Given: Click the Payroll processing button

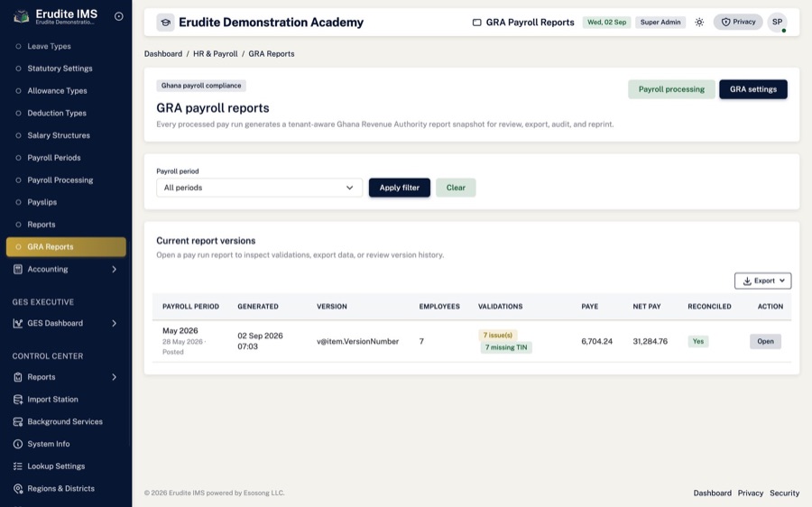Looking at the screenshot, I should click(671, 89).
